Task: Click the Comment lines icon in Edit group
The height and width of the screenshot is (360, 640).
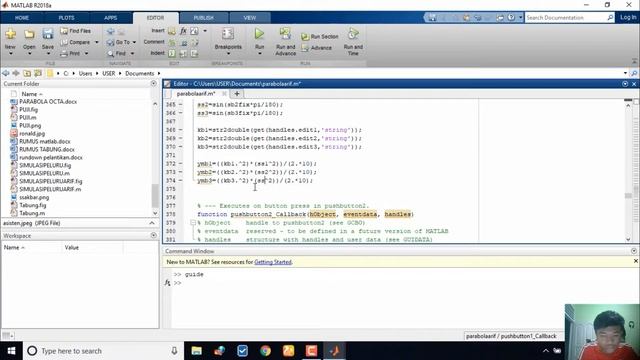Action: [172, 42]
